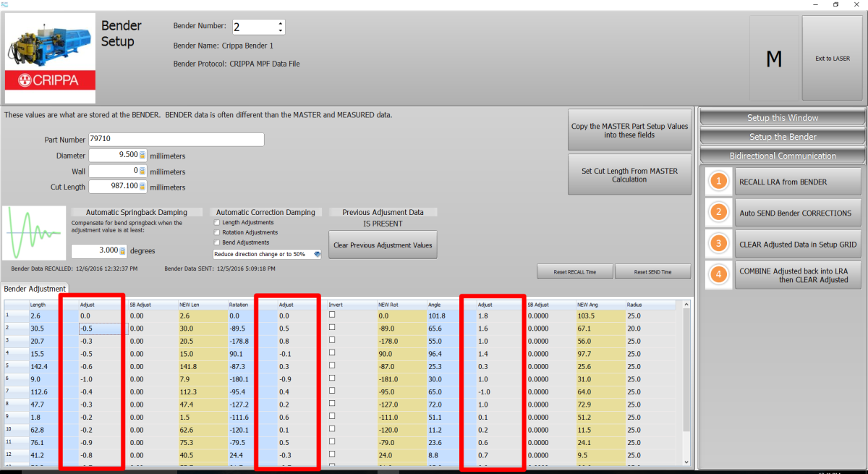Click the springback damping waveform image

(35, 233)
